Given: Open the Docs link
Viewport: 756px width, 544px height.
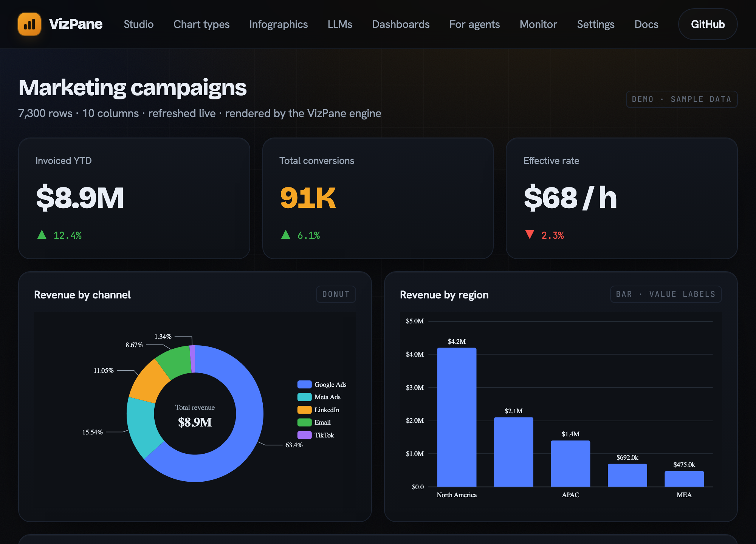Looking at the screenshot, I should pyautogui.click(x=646, y=24).
